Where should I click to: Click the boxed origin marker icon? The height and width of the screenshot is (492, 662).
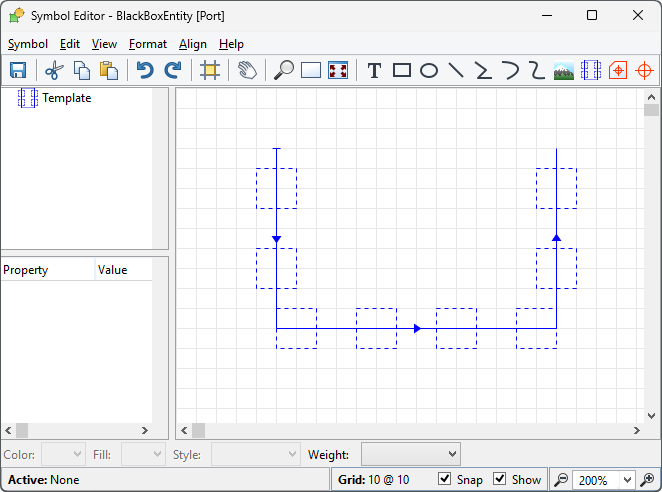(618, 71)
